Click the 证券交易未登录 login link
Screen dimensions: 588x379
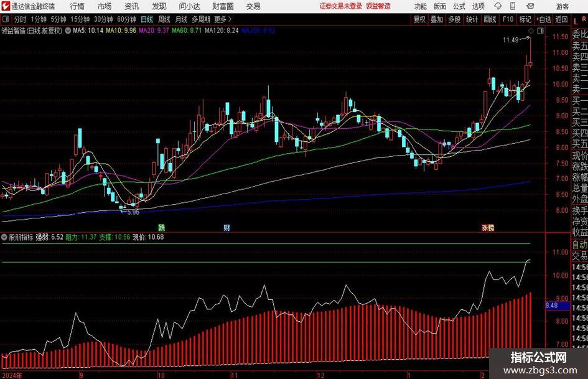[x=341, y=6]
